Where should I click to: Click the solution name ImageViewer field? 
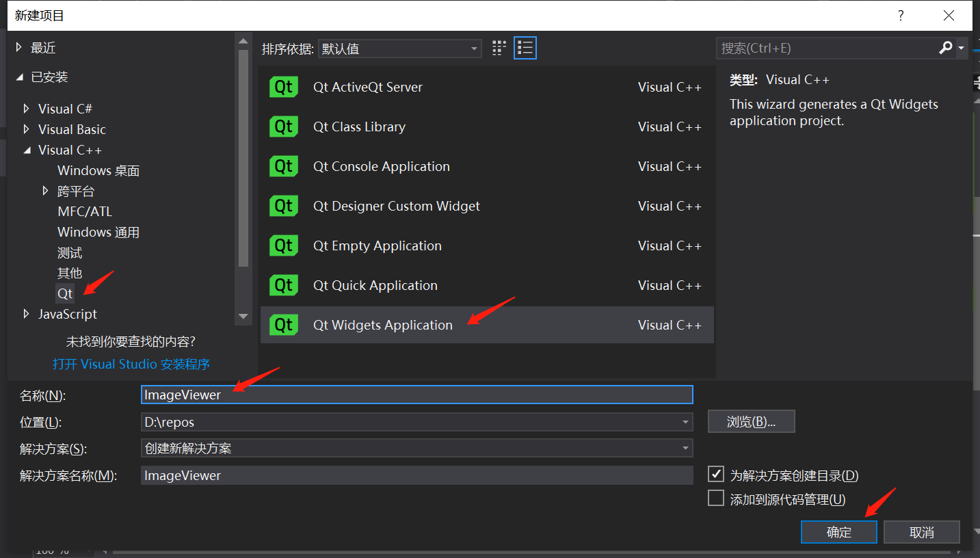tap(416, 475)
